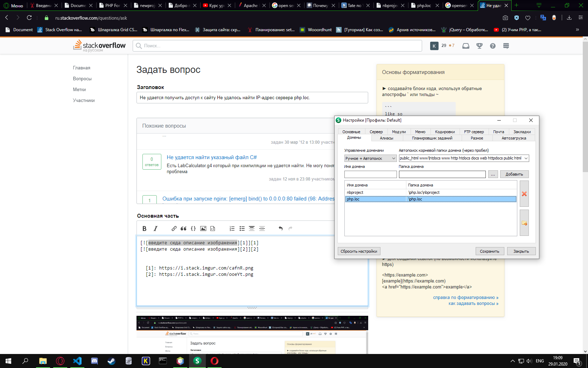Open achievements trophy icon
The height and width of the screenshot is (368, 588).
pos(479,46)
